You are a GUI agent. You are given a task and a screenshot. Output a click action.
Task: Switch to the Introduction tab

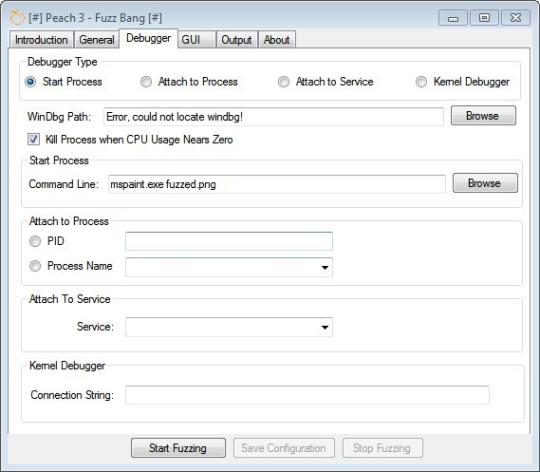(41, 40)
